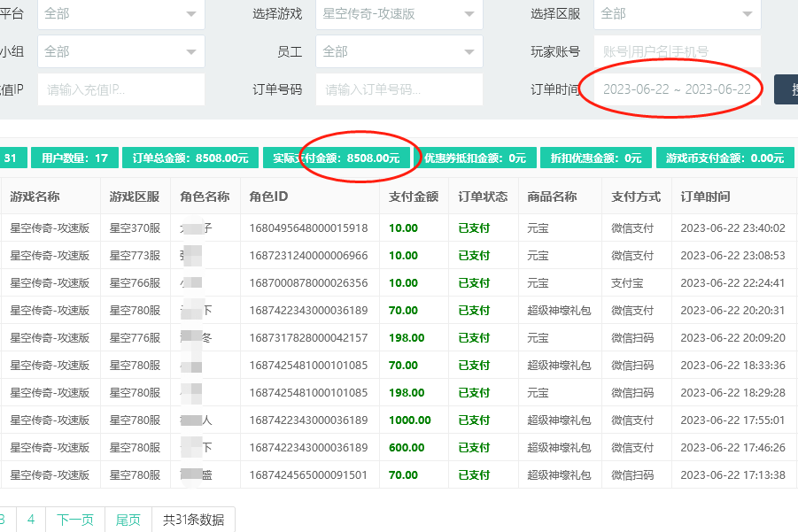The height and width of the screenshot is (532, 798).
Task: Open the 选择区服 dropdown
Action: coord(677,14)
